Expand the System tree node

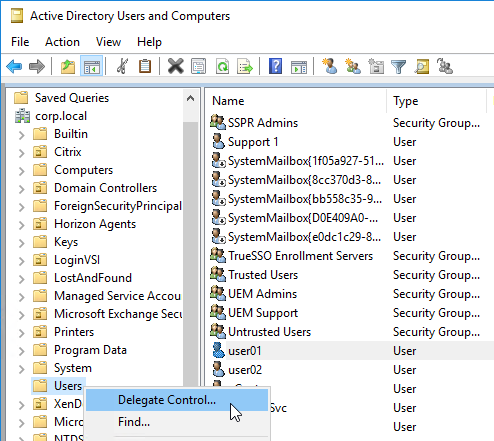(21, 369)
